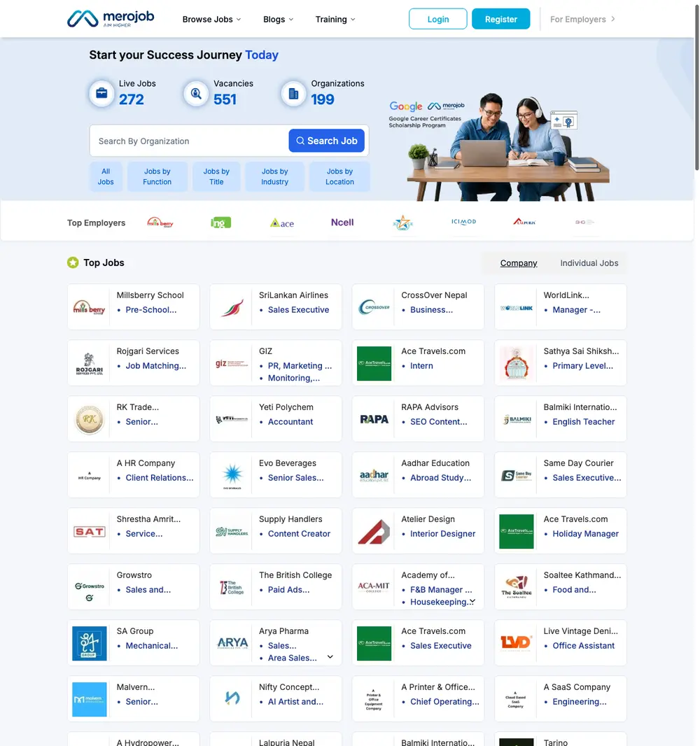Click the Top Jobs star icon
Screen dimensions: 700x746
[x=73, y=262]
